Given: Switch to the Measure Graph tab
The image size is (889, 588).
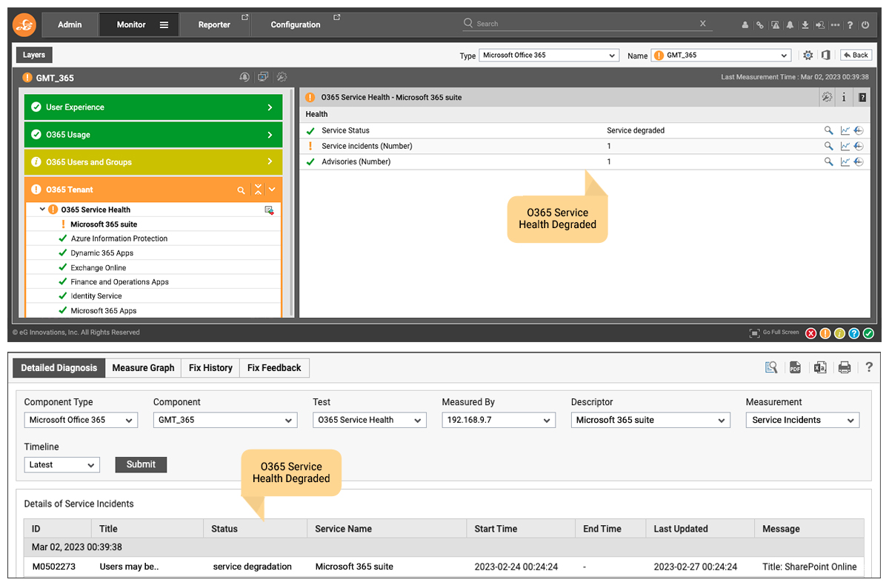Looking at the screenshot, I should click(143, 368).
